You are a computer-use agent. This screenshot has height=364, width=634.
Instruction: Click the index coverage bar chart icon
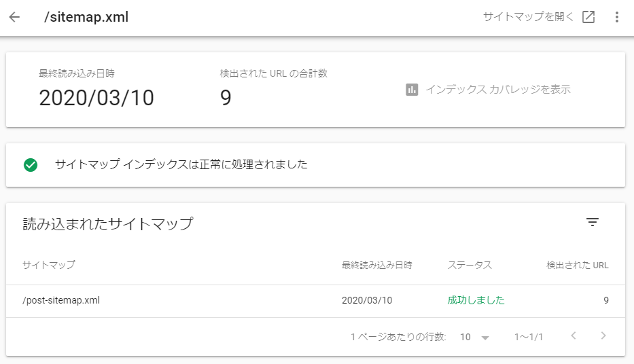click(412, 90)
